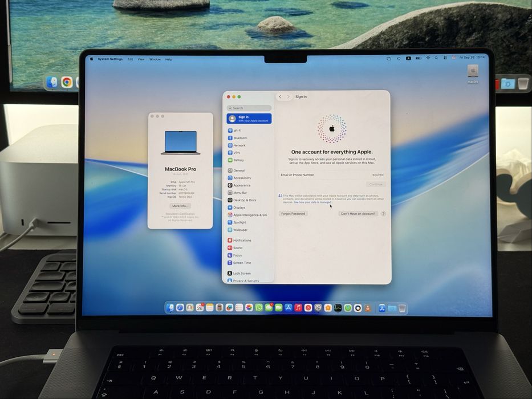Open Menu Bar settings in the sidebar

(249, 193)
